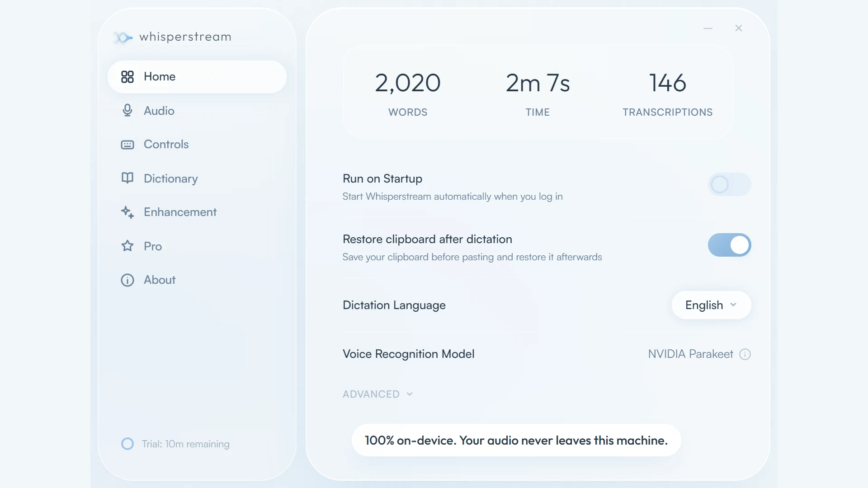868x488 pixels.
Task: Click the Home grid icon
Action: 127,77
